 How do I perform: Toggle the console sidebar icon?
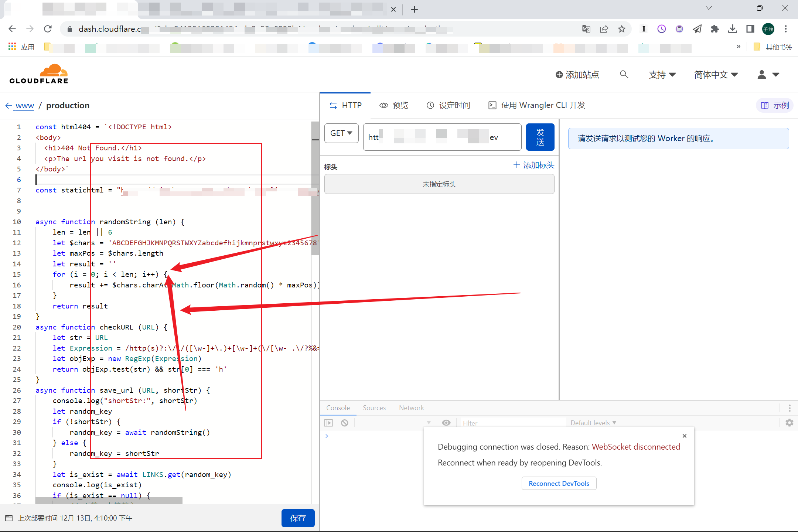pos(328,423)
